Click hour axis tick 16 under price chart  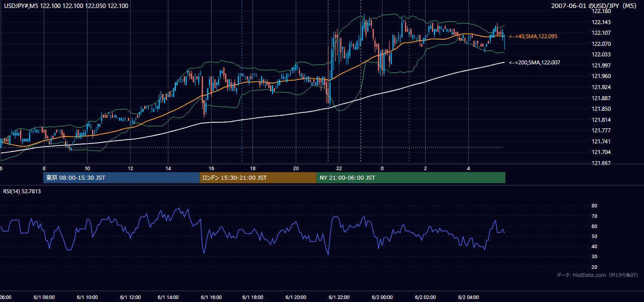[212, 168]
